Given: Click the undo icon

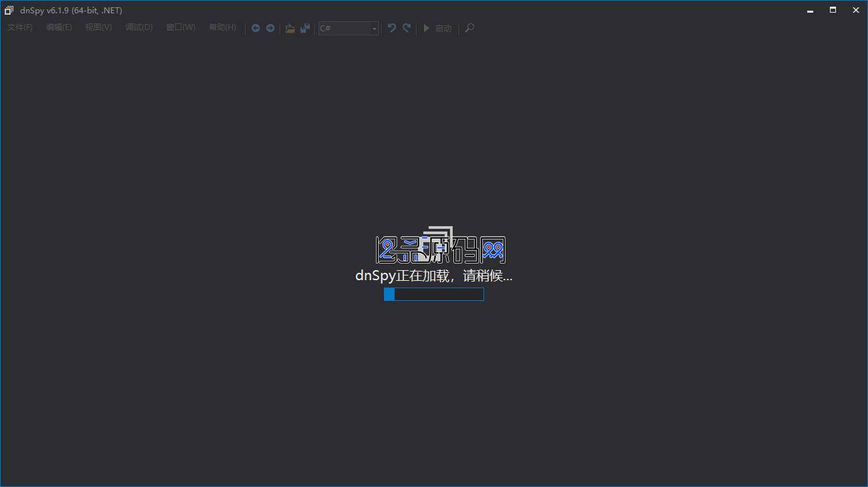Looking at the screenshot, I should click(x=392, y=28).
